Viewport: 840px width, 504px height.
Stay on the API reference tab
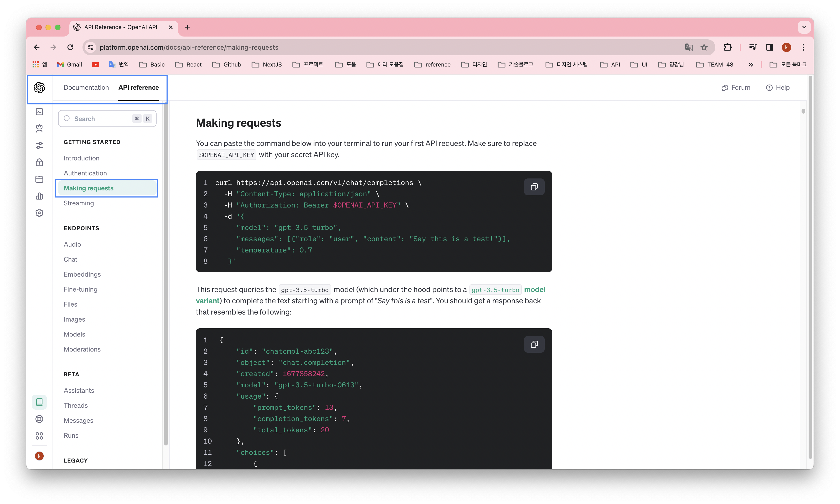[138, 87]
